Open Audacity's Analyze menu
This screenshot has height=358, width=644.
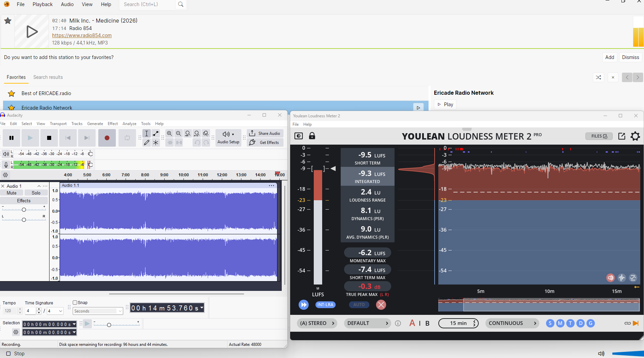pos(130,124)
